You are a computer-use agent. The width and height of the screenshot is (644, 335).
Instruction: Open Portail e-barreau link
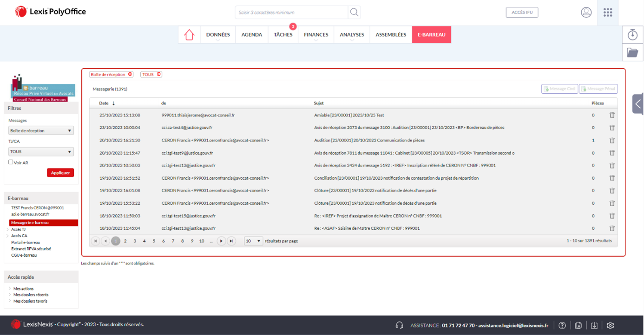point(26,242)
